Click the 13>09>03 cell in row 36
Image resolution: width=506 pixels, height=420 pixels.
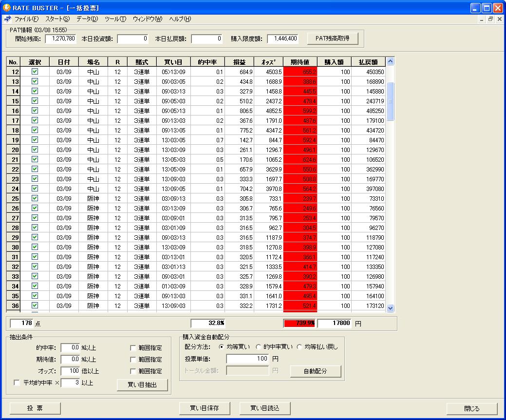tap(173, 305)
